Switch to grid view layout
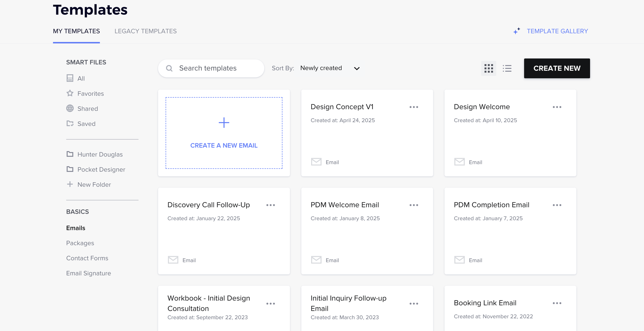Image resolution: width=644 pixels, height=331 pixels. pos(488,68)
